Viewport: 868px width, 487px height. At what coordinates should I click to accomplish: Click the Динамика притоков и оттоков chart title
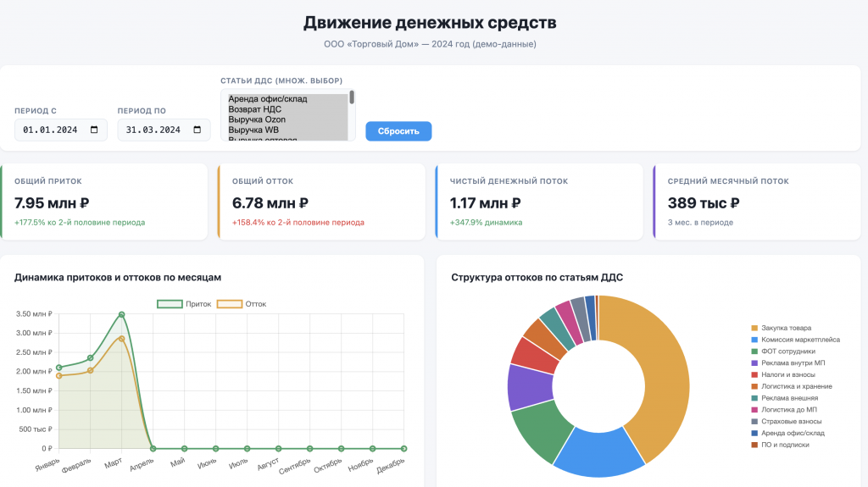coord(117,277)
